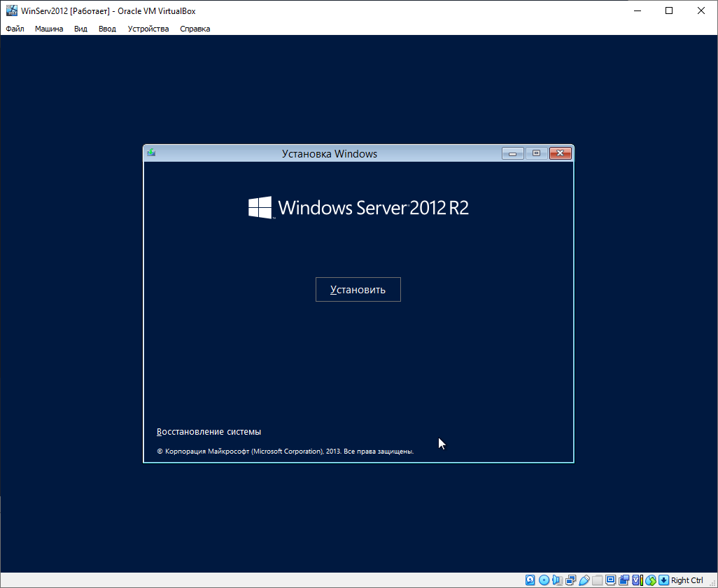Viewport: 718px width, 588px height.
Task: Click the mouse integration status icon
Action: [651, 580]
